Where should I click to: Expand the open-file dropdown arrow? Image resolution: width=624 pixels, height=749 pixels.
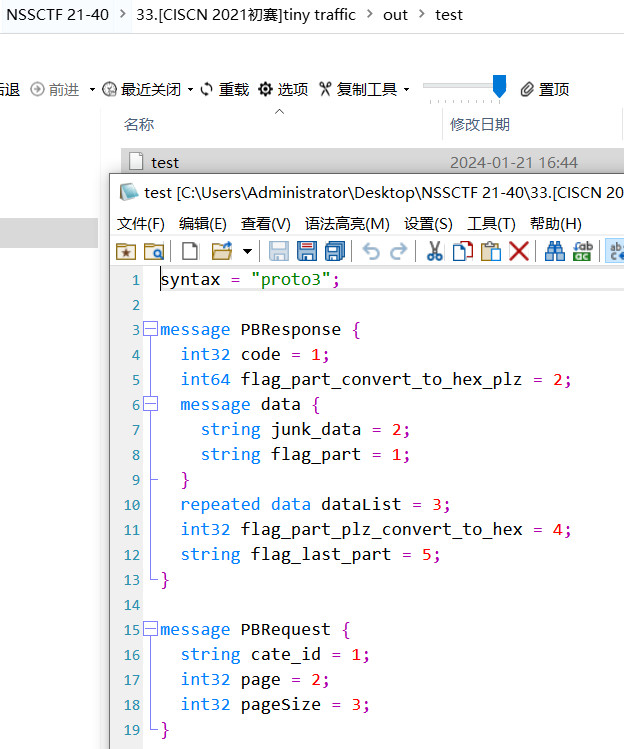[x=247, y=251]
